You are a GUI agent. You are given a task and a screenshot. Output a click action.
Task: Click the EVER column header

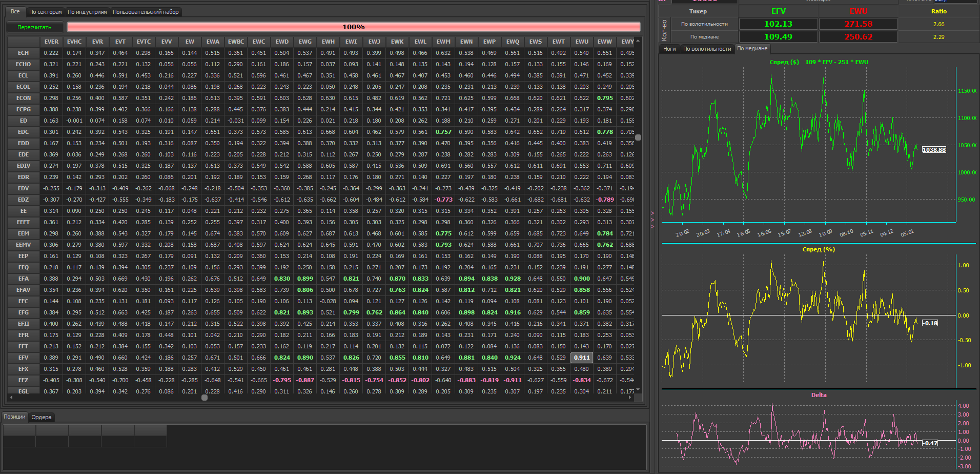(x=51, y=42)
